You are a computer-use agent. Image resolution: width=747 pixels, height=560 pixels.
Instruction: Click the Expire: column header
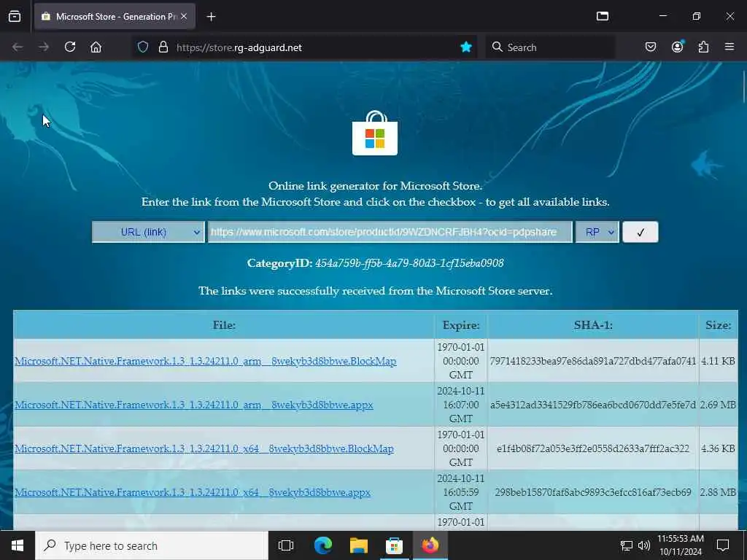(x=461, y=324)
